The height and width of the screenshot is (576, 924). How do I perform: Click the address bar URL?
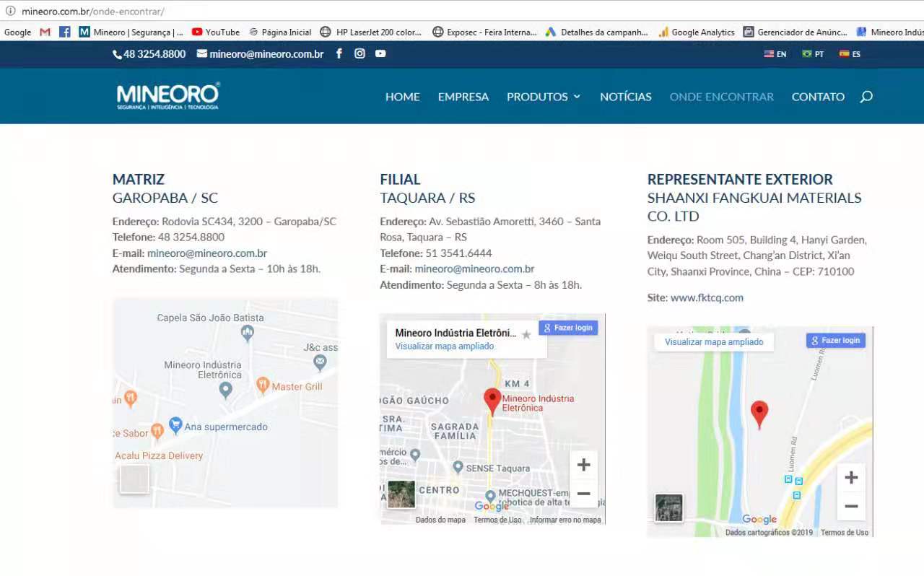click(93, 12)
